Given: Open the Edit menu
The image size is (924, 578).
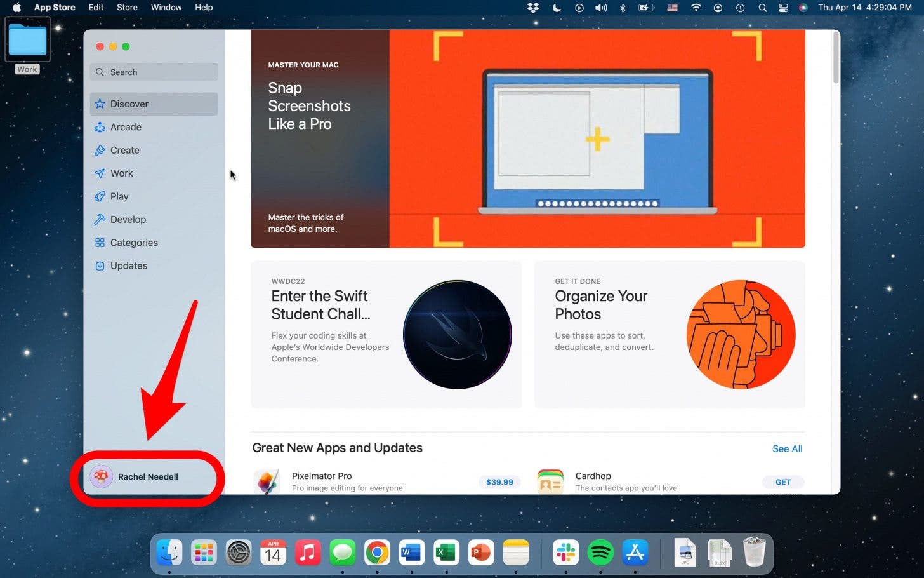Looking at the screenshot, I should coord(96,8).
